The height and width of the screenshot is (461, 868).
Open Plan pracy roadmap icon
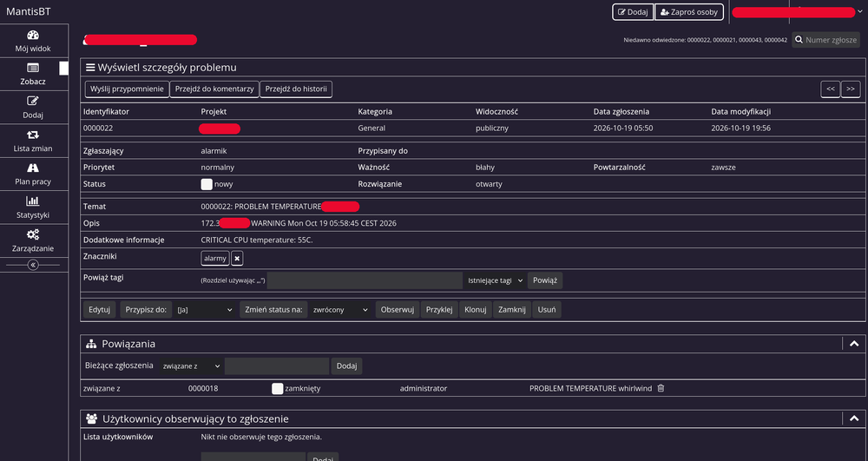click(33, 168)
